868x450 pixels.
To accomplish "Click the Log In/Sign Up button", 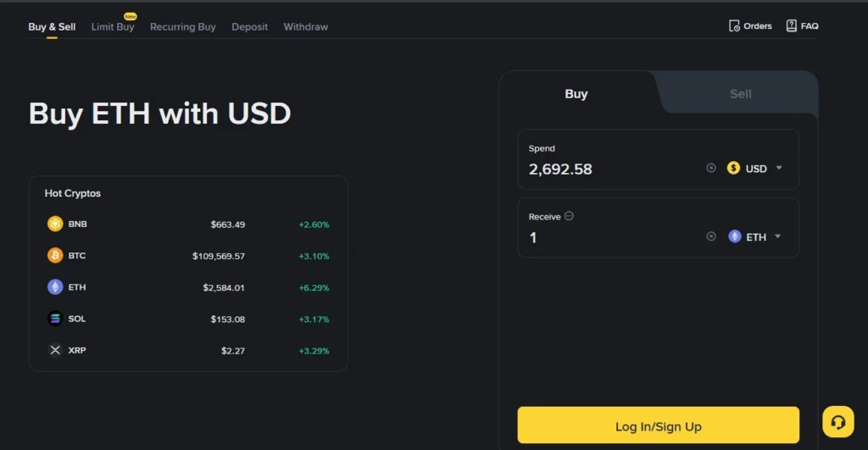I will (658, 425).
